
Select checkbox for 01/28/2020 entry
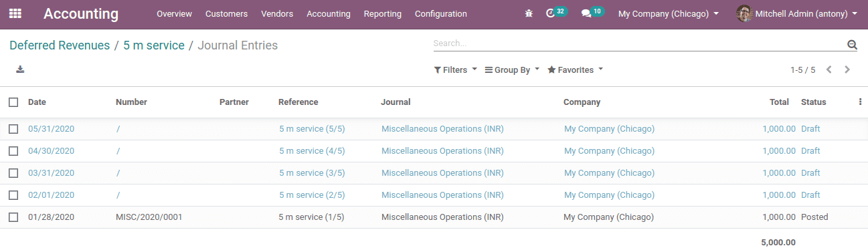[13, 217]
